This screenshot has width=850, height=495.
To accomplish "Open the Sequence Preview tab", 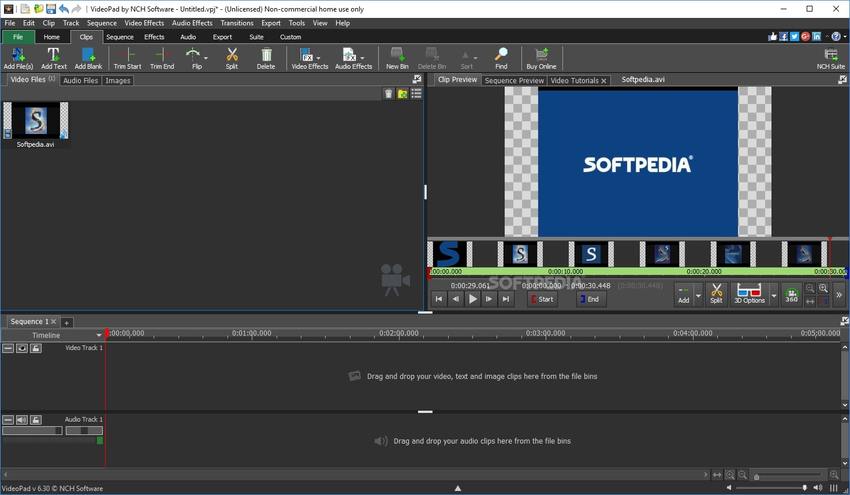I will pos(514,80).
